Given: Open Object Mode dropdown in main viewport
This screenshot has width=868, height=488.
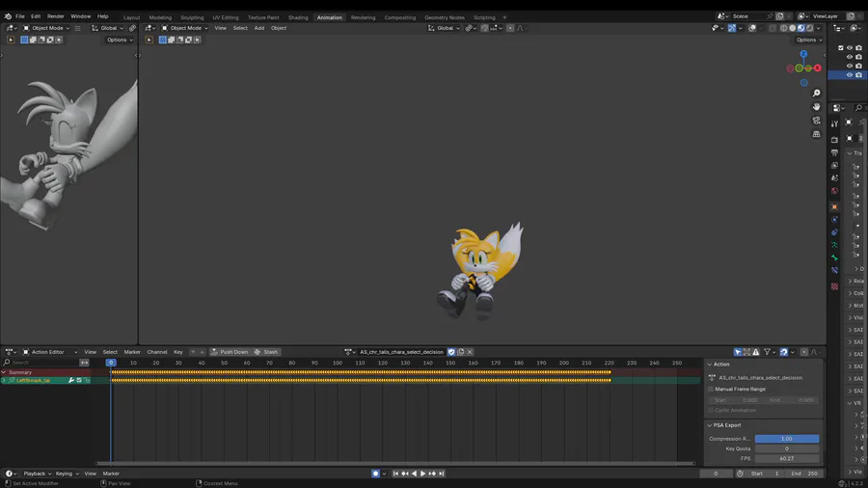Looking at the screenshot, I should tap(185, 28).
